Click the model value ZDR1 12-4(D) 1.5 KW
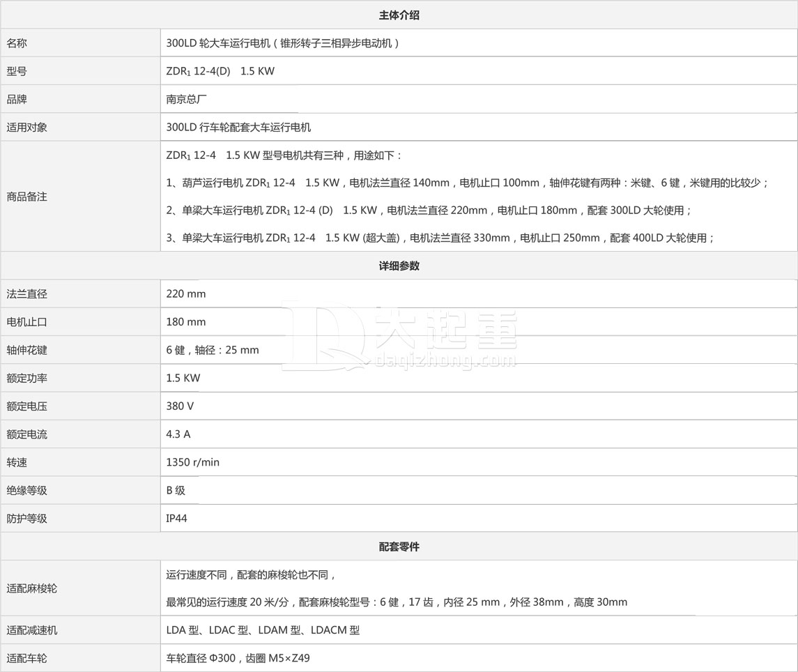This screenshot has width=798, height=672. tap(220, 71)
